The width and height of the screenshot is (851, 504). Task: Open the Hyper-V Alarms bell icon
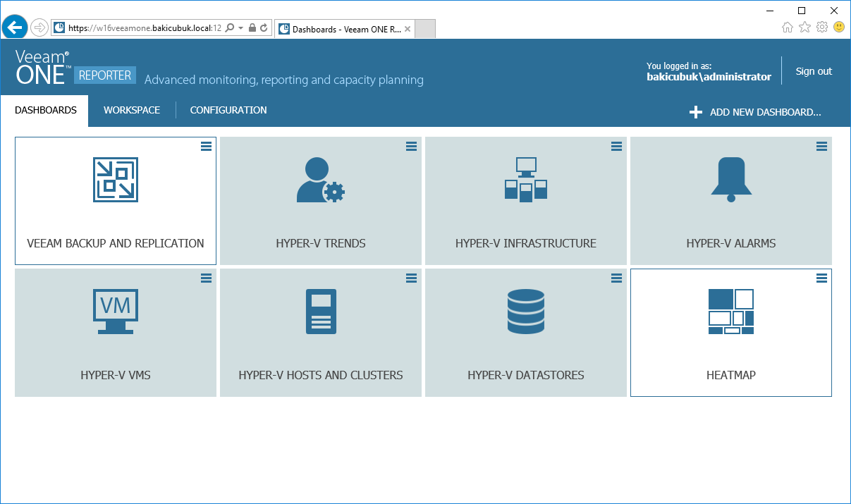coord(731,180)
